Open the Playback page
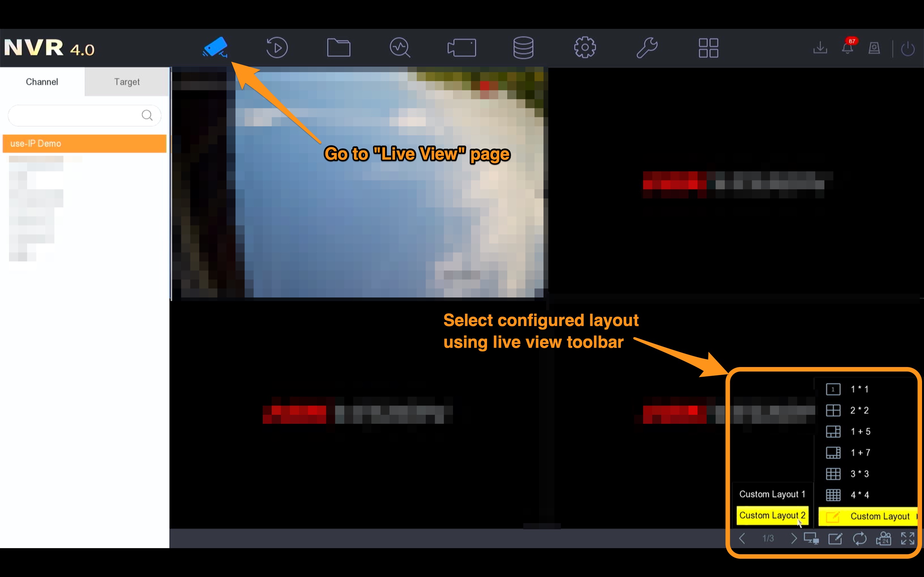The width and height of the screenshot is (924, 577). click(x=277, y=47)
